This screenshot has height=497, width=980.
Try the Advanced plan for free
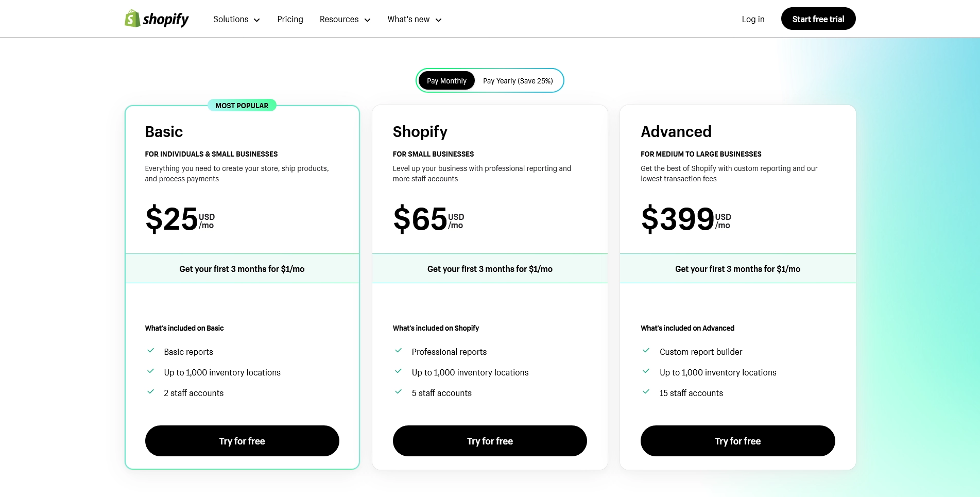tap(737, 441)
